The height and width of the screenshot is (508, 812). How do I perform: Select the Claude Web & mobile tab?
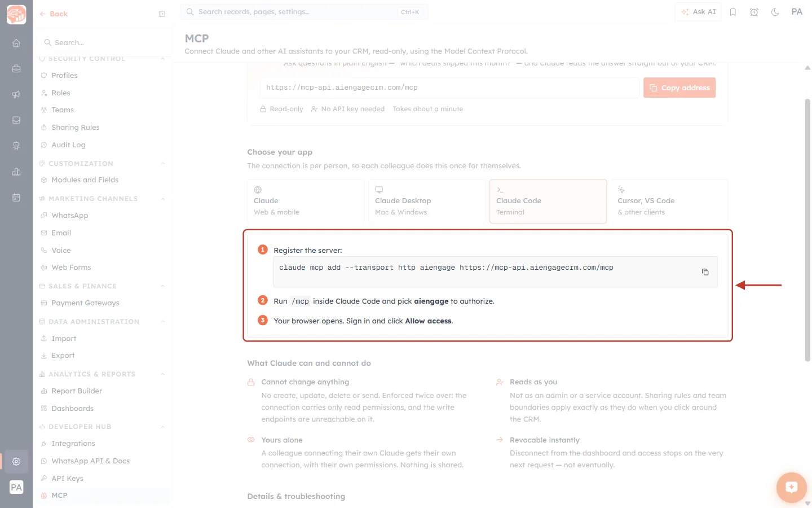coord(306,202)
